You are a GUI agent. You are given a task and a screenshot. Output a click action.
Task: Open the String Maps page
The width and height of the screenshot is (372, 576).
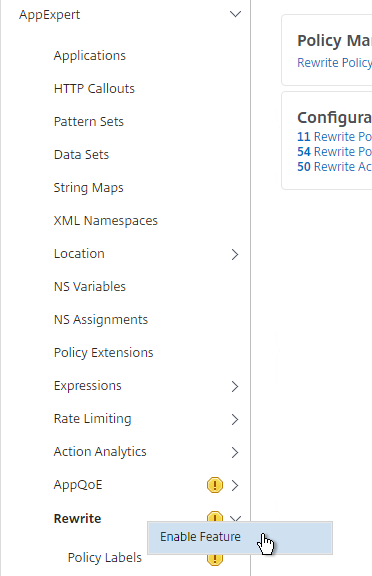click(89, 188)
